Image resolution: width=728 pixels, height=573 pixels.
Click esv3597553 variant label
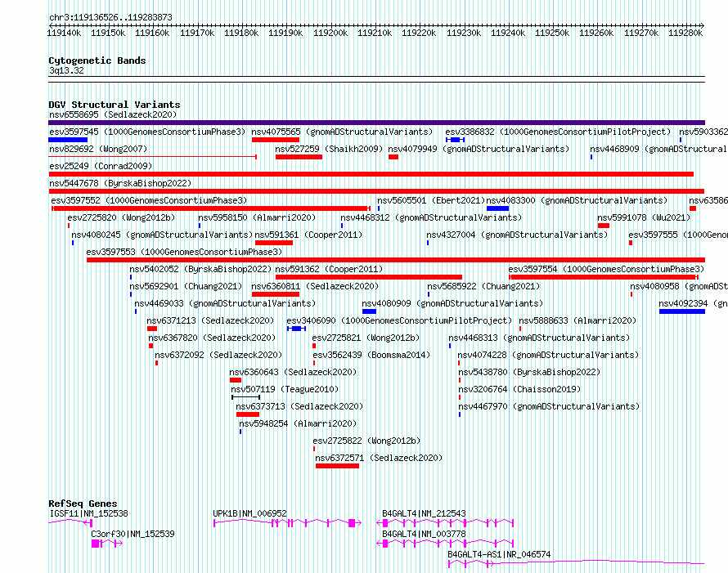[x=184, y=252]
